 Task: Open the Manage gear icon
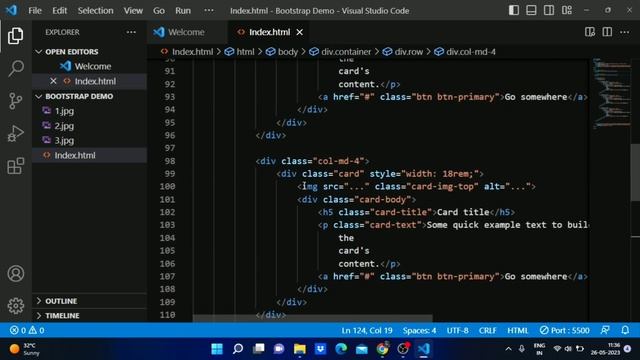pos(16,306)
